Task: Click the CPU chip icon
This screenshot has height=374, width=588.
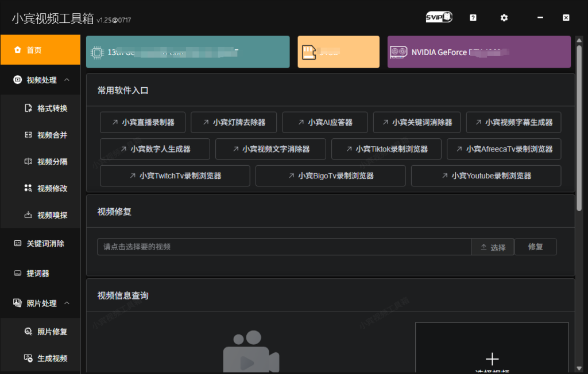Action: (x=97, y=52)
